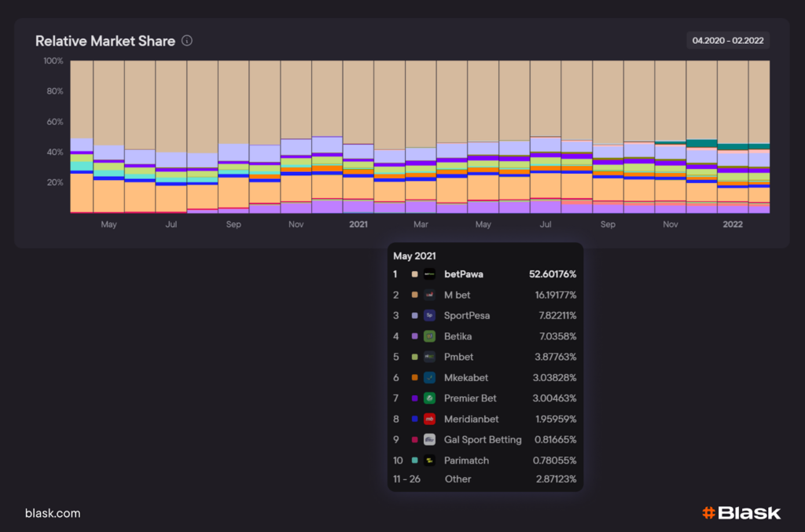Click the Parimatch logo icon
805x532 pixels.
pyautogui.click(x=429, y=460)
